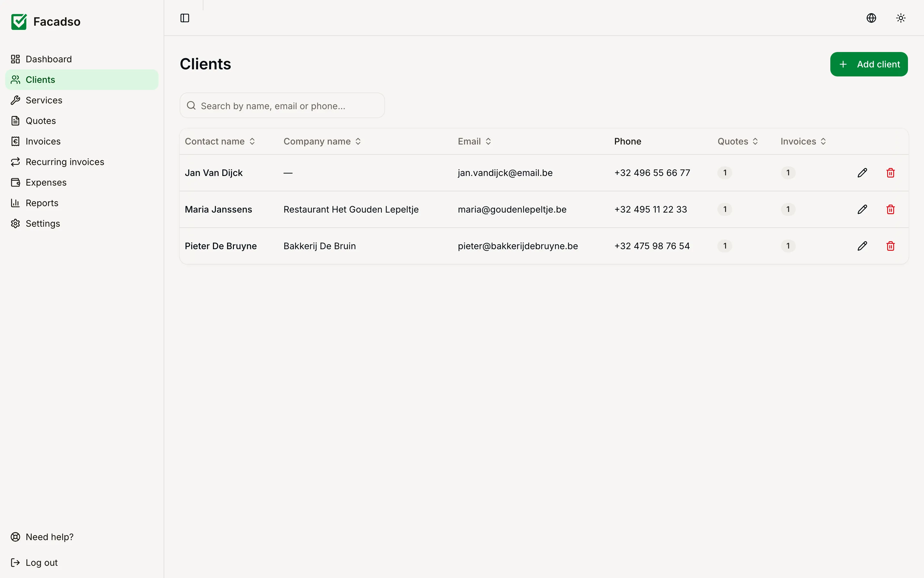Click phone +32 475 98 76 54
This screenshot has height=578, width=924.
point(652,246)
